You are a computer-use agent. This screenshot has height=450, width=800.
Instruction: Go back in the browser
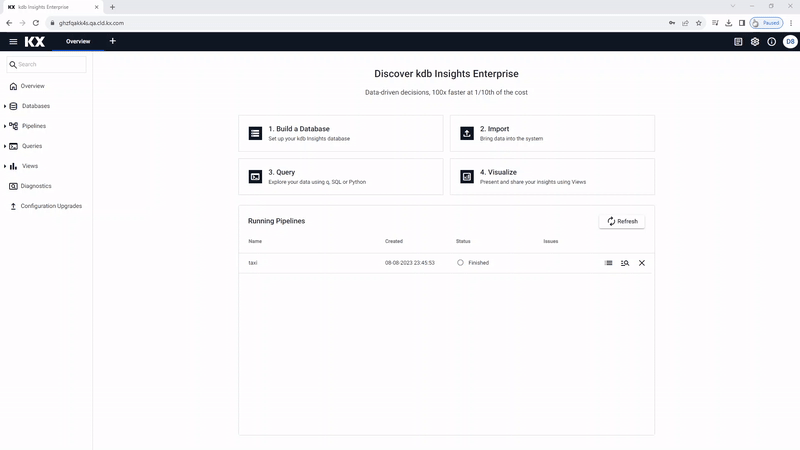[x=9, y=23]
